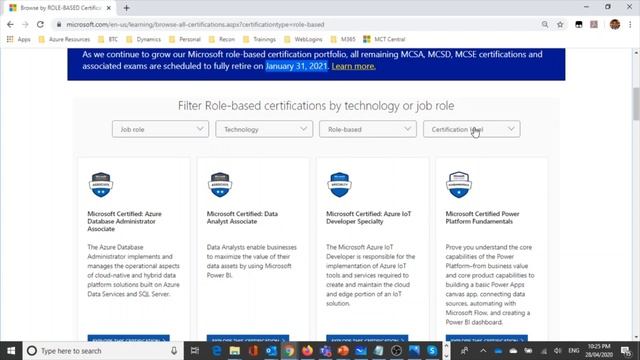Open Task View on the taskbar
This screenshot has height=360, width=640.
[195, 351]
